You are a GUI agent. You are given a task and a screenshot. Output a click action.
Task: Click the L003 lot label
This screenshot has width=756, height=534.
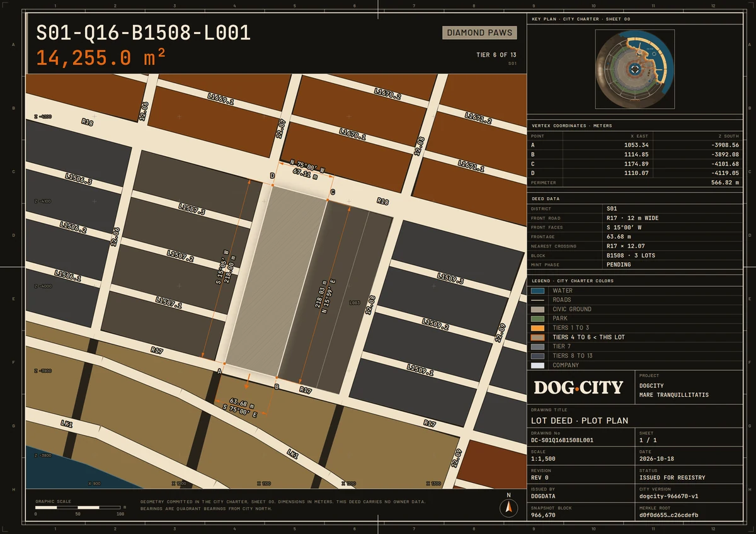click(x=354, y=303)
